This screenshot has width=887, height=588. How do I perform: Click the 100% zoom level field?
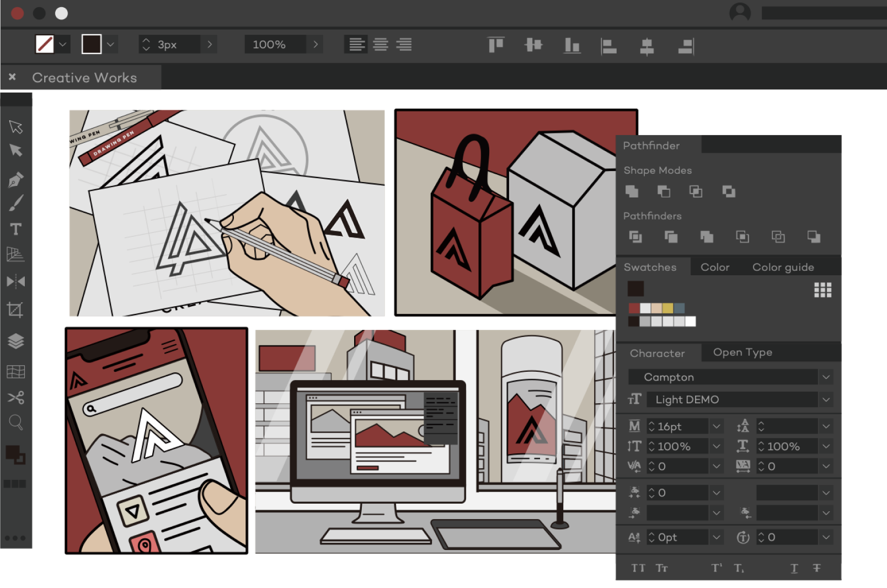tap(275, 45)
